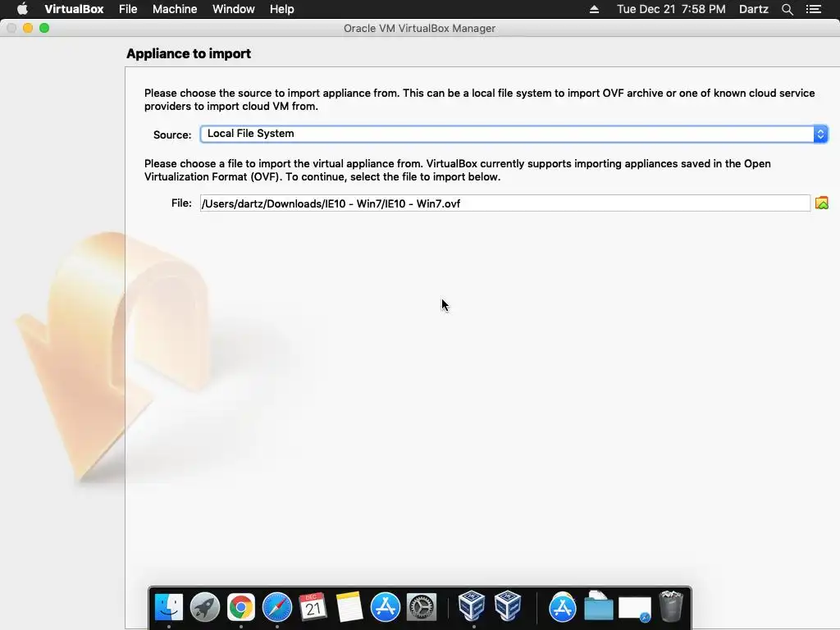The image size is (840, 630).
Task: Open the Help menu
Action: pos(282,9)
